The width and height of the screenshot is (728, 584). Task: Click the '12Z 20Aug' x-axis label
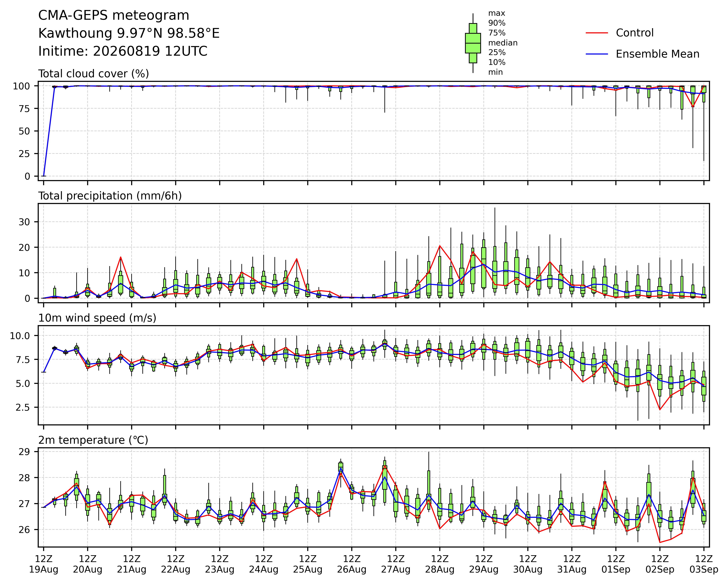click(x=87, y=564)
